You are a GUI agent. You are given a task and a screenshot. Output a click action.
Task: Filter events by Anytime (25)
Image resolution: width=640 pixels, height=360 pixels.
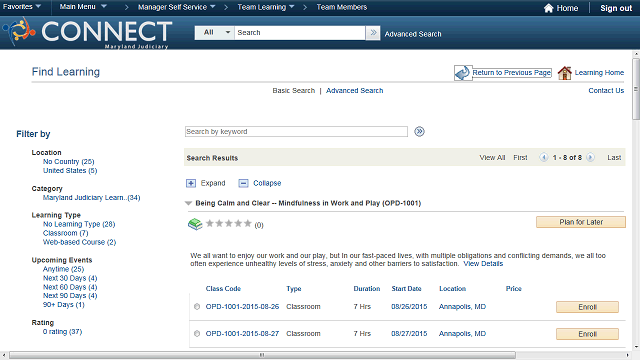click(x=63, y=269)
